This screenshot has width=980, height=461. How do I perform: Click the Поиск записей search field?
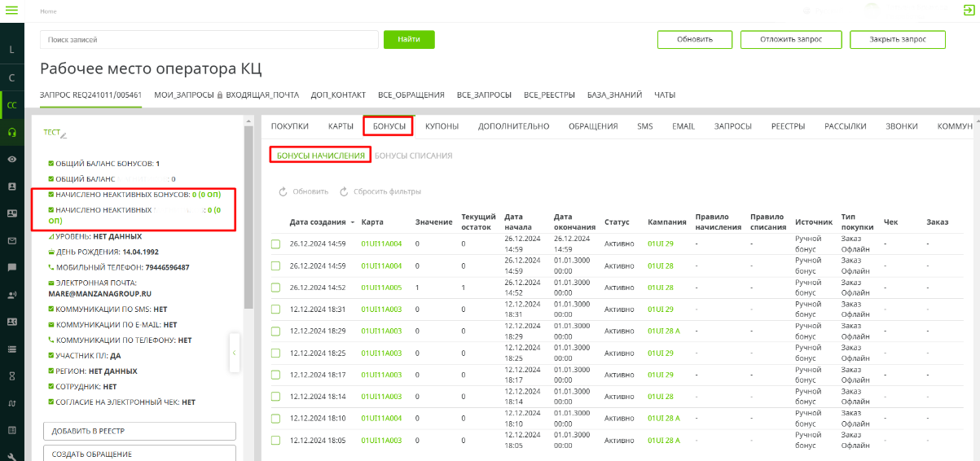coord(209,39)
